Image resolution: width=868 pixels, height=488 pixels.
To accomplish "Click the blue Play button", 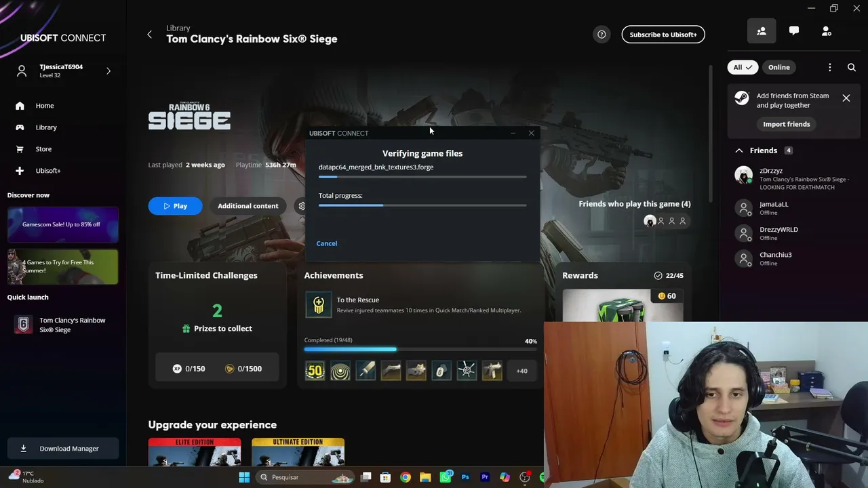I will [175, 206].
